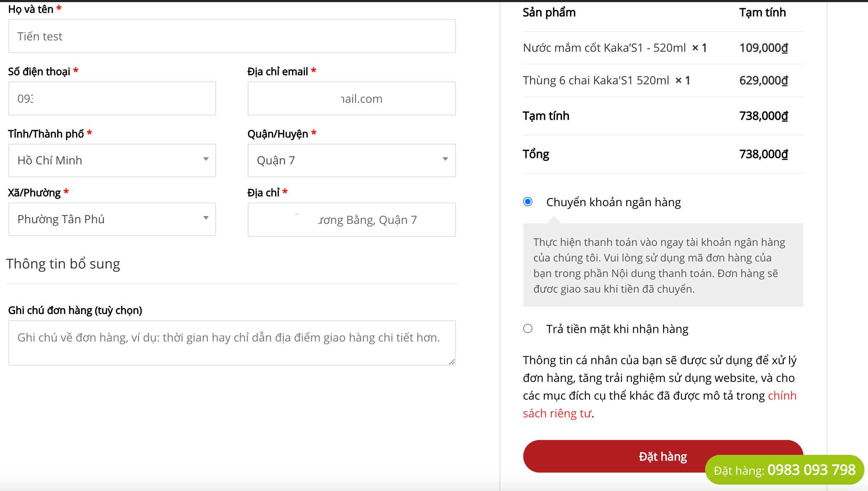Click the Nước mắm cốt Kaka'S1 520ml item
This screenshot has height=491, width=868.
604,48
